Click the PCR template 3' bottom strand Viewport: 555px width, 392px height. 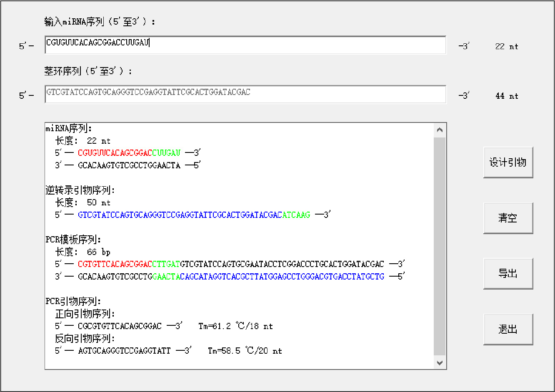[230, 277]
